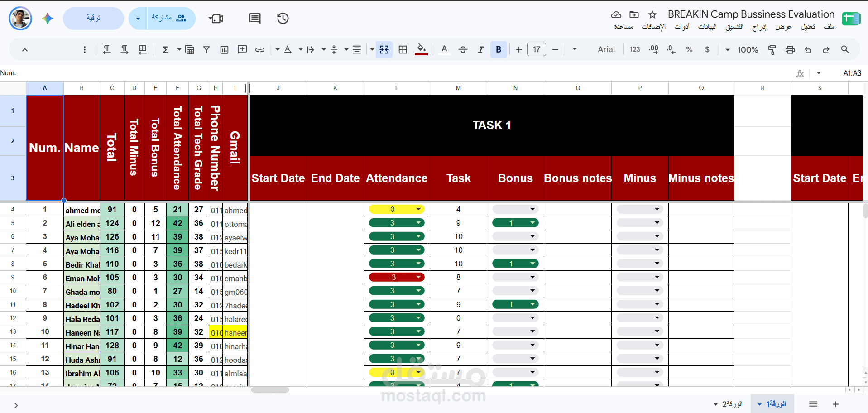Image resolution: width=868 pixels, height=413 pixels.
Task: Click the redo arrow icon
Action: click(x=826, y=50)
